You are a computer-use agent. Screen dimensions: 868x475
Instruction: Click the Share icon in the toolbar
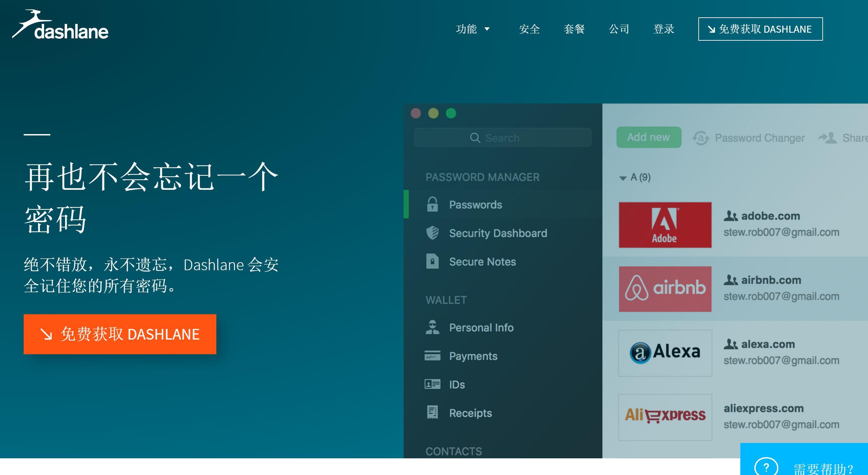click(x=827, y=137)
